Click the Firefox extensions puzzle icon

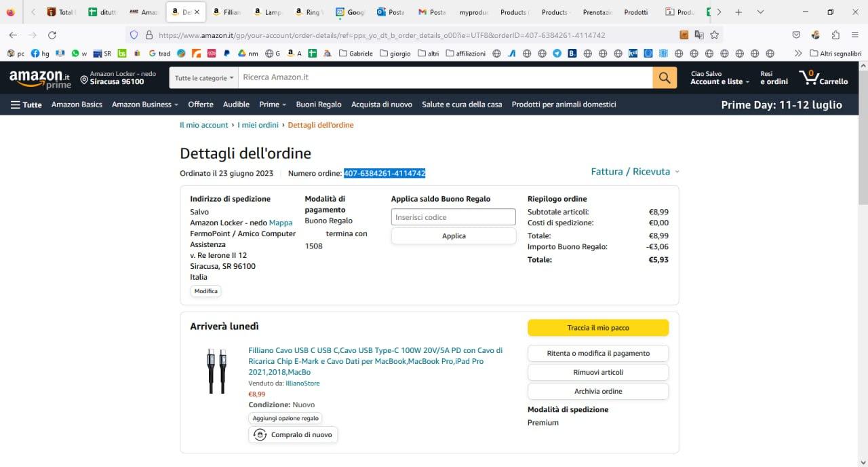835,35
